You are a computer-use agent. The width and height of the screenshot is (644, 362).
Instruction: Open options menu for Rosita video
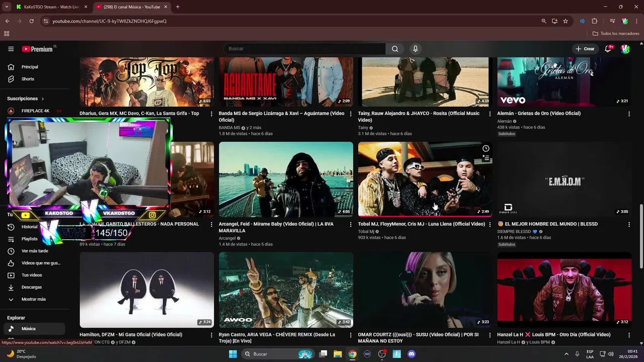click(x=490, y=114)
